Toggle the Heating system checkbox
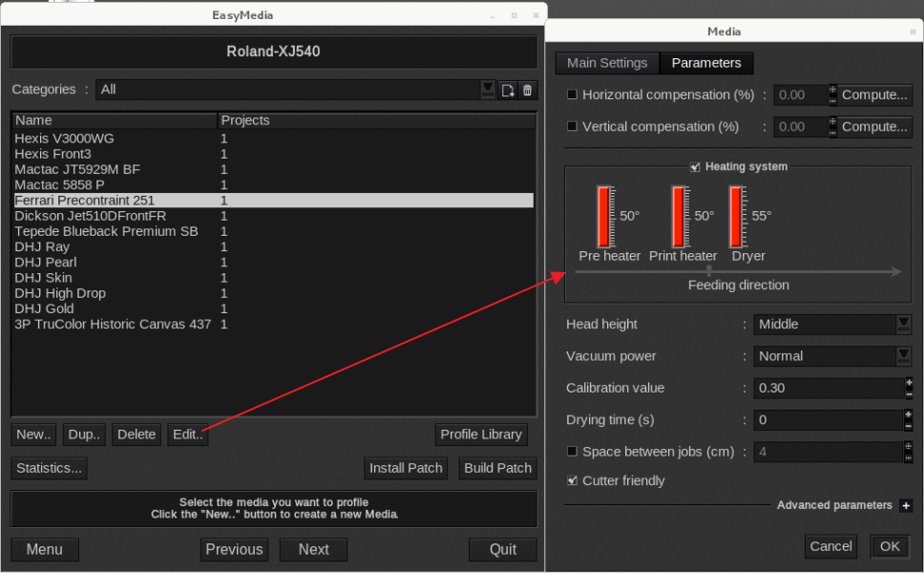This screenshot has height=573, width=924. click(696, 167)
